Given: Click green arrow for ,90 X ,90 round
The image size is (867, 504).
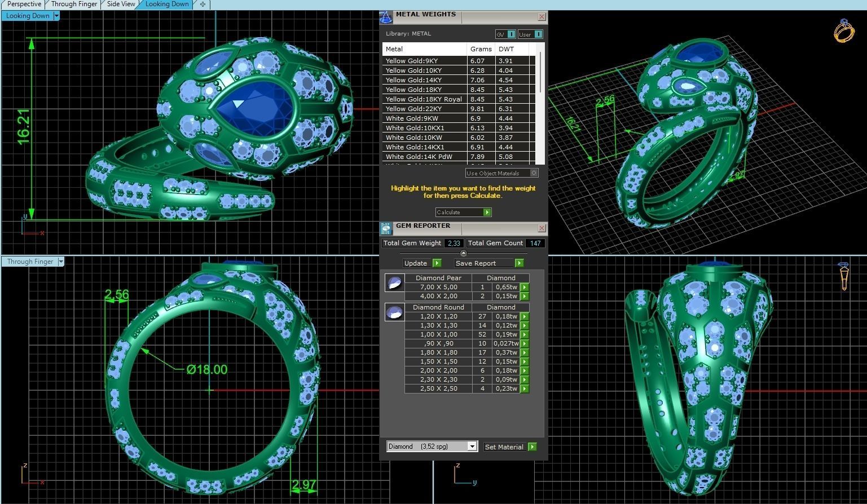Looking at the screenshot, I should [x=525, y=343].
